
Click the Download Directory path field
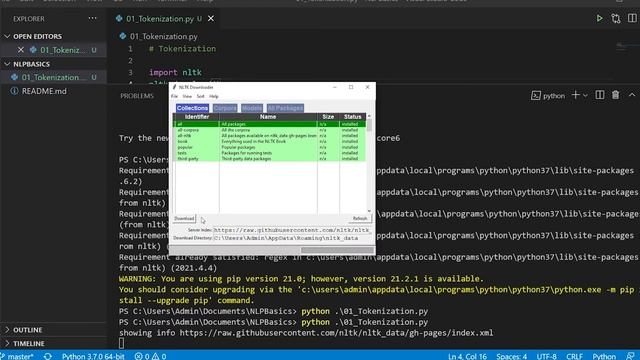click(292, 238)
